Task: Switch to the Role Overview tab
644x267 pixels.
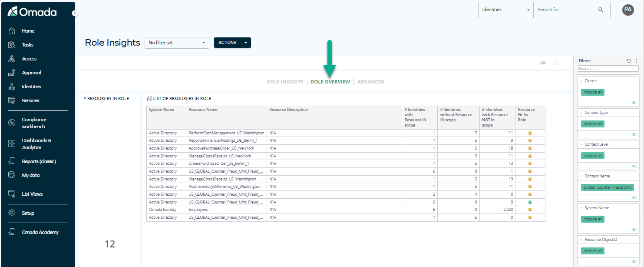Action: coord(330,82)
